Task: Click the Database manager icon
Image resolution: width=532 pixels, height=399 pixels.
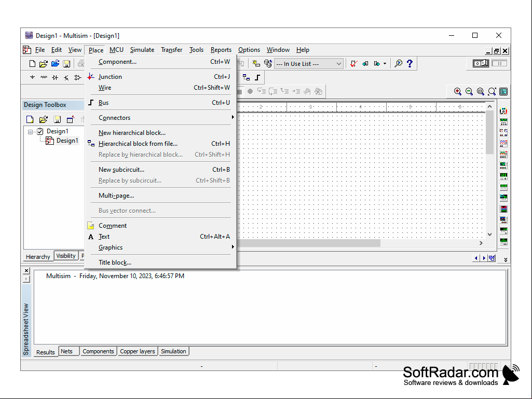Action: [268, 63]
